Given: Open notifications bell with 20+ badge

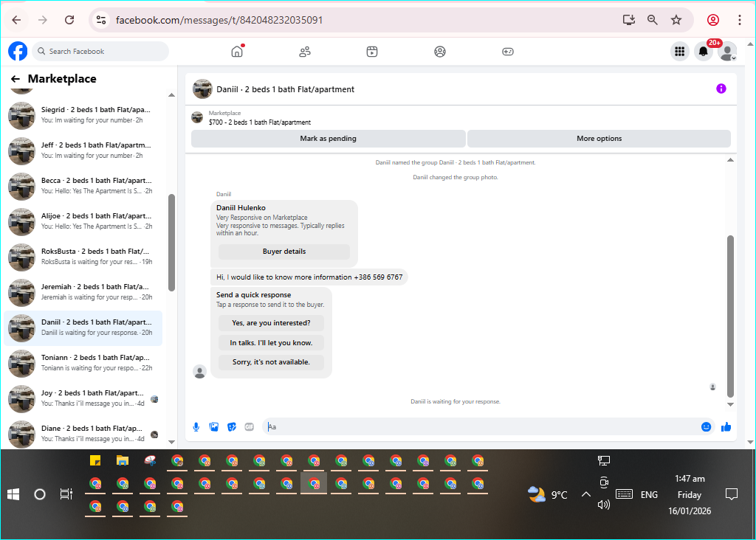Looking at the screenshot, I should tap(704, 51).
